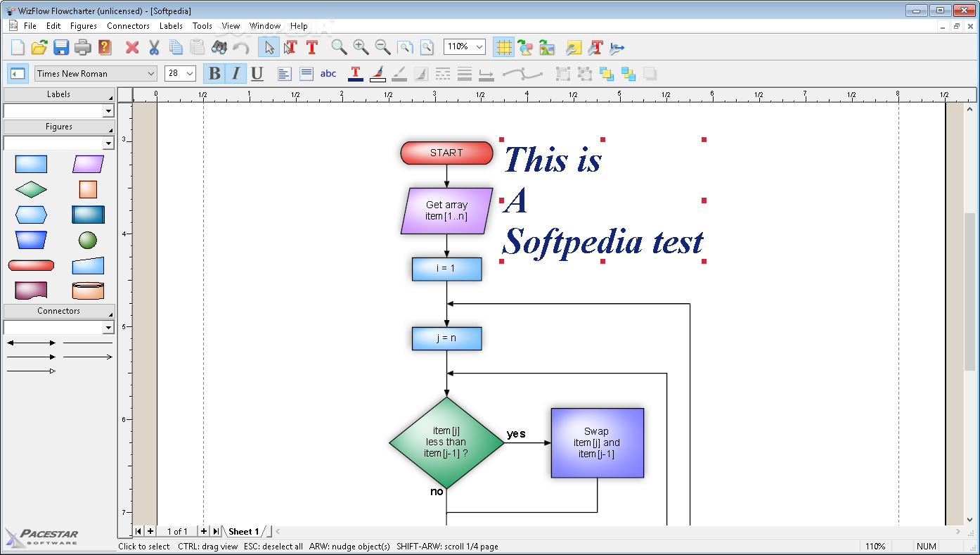Collapse the Connectors panel header
This screenshot has height=555, width=980.
tap(59, 311)
